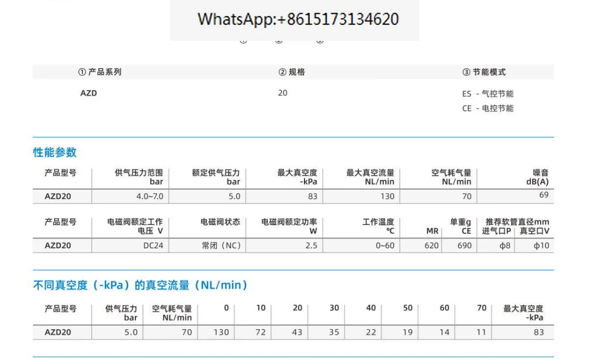Click the '噪音 dB(A)' column header
The width and height of the screenshot is (589, 364).
click(538, 177)
